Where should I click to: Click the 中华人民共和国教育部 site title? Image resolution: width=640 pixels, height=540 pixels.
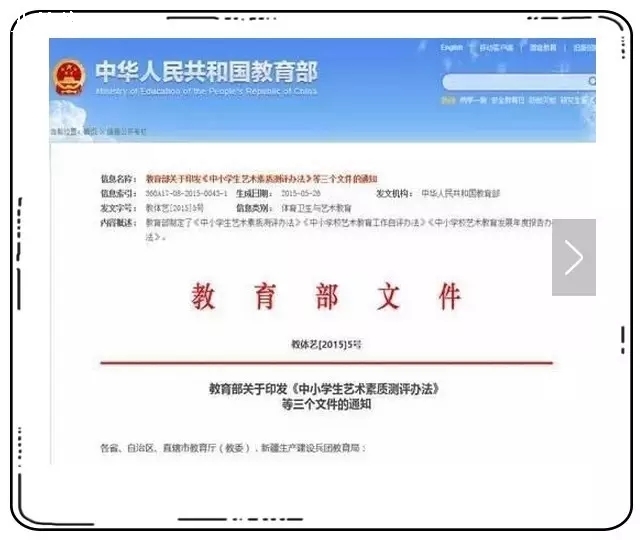coord(206,71)
